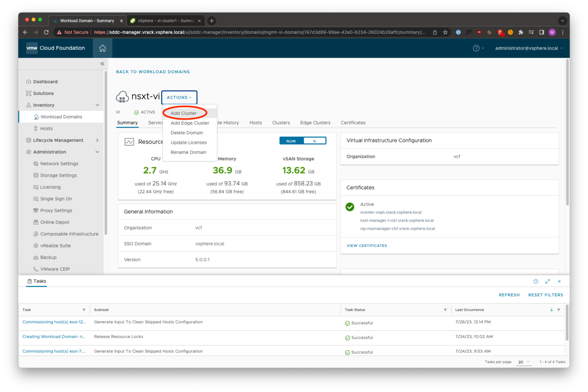Select the Dashboard icon in the sidebar
This screenshot has width=588, height=392.
29,81
